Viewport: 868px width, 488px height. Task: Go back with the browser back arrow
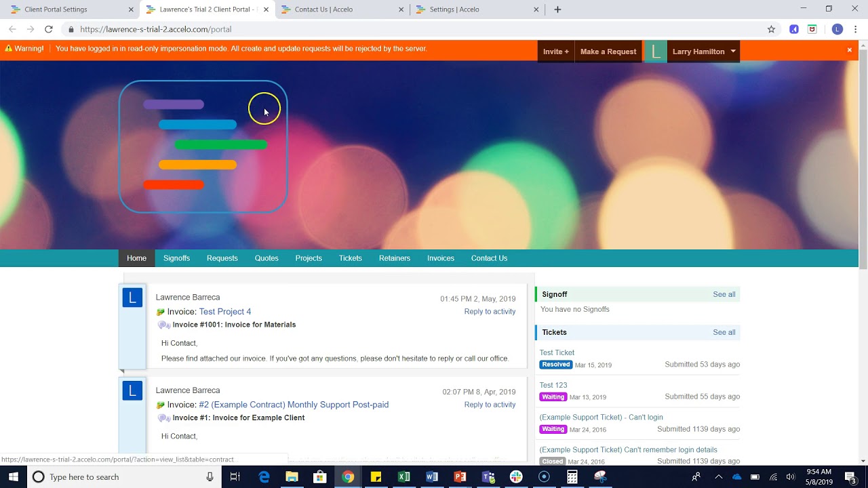coord(12,29)
